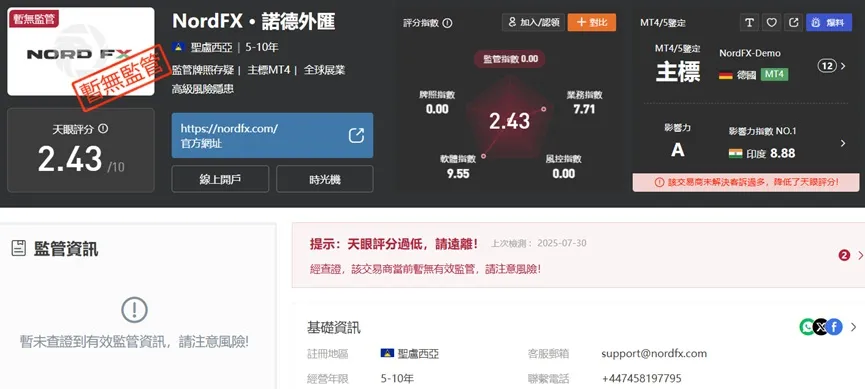Click the NordFX-Demo server name
This screenshot has height=389, width=865.
750,54
